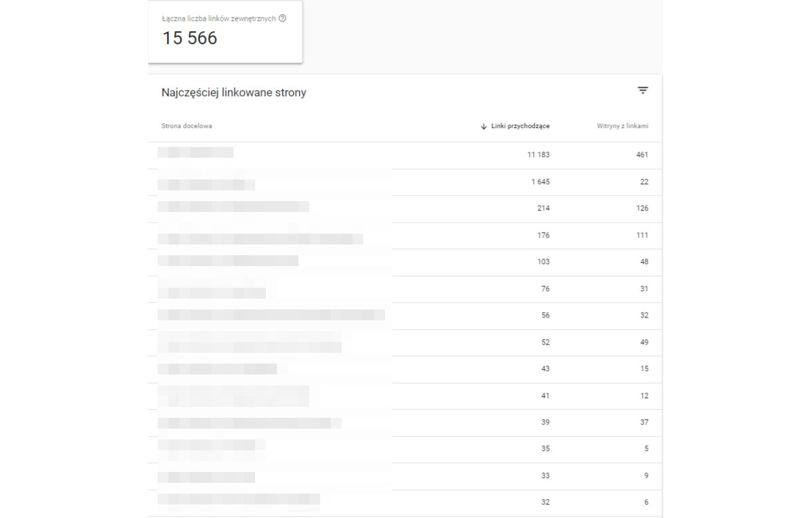Click the Strona docelowa column header

[187, 127]
